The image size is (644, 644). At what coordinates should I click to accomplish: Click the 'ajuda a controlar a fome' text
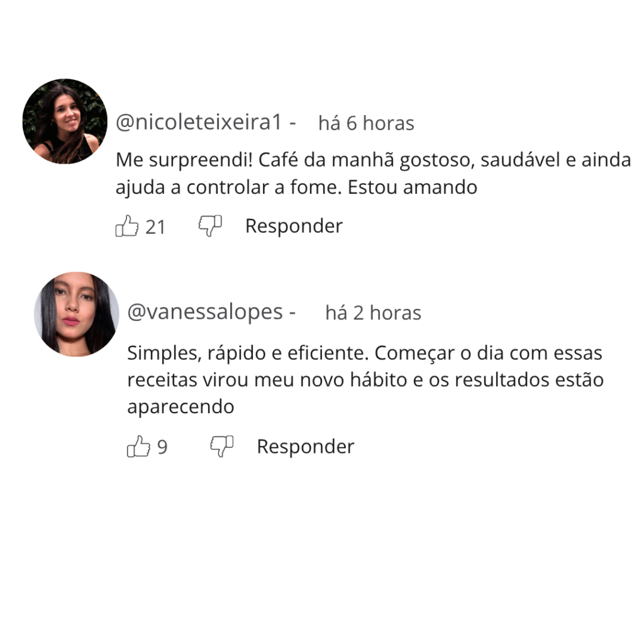[x=228, y=187]
